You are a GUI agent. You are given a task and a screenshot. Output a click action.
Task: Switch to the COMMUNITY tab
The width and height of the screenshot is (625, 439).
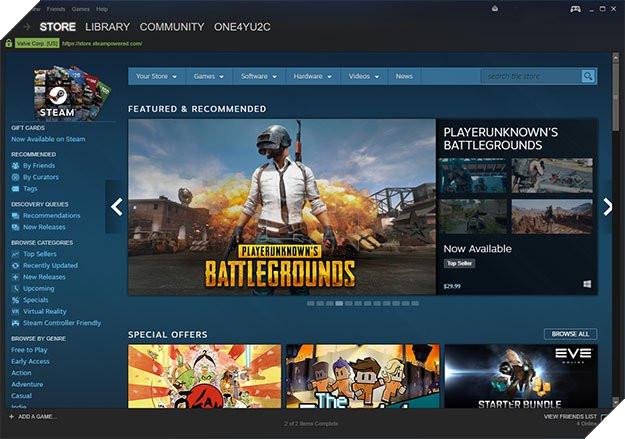[x=172, y=27]
